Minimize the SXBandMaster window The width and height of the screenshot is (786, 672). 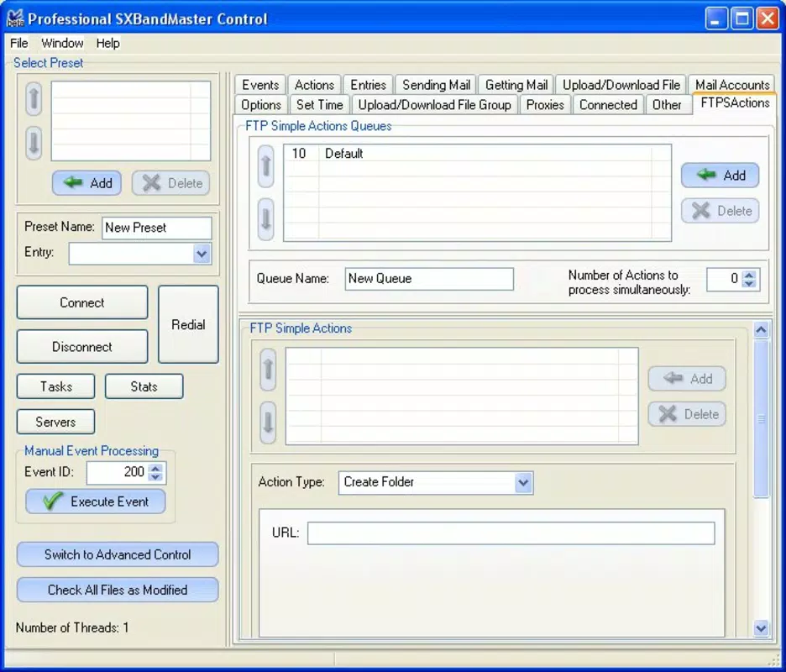click(715, 19)
